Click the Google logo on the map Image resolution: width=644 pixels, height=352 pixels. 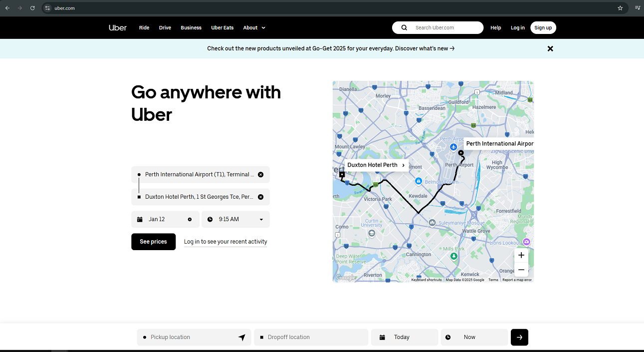tap(345, 278)
